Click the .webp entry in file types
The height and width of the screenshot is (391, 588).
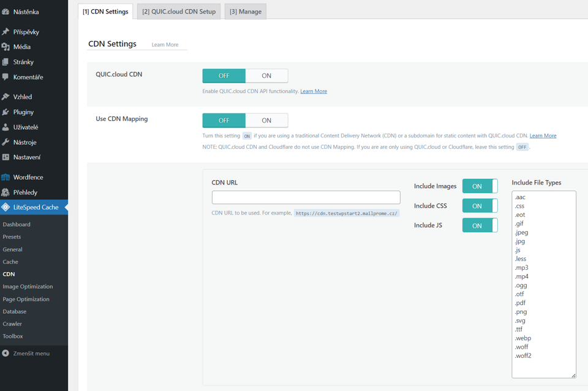(522, 338)
